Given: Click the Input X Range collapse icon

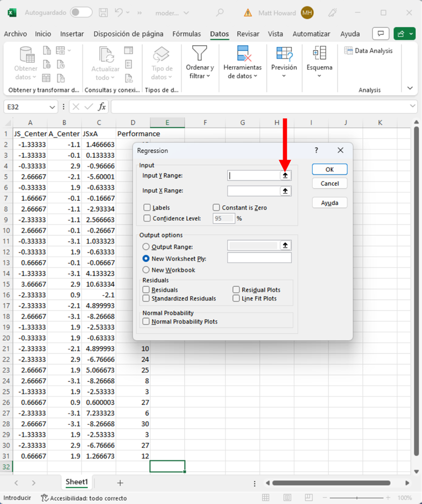Looking at the screenshot, I should tap(285, 191).
